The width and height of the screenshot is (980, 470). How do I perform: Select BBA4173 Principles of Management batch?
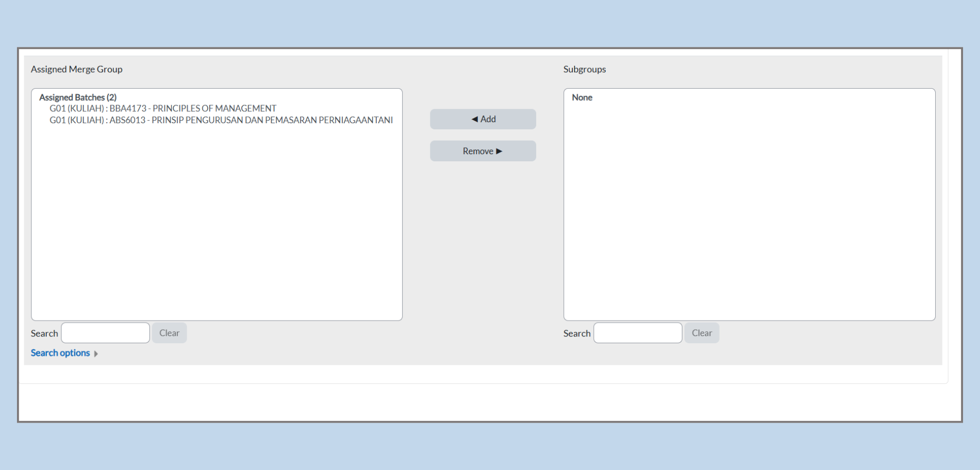pyautogui.click(x=163, y=109)
